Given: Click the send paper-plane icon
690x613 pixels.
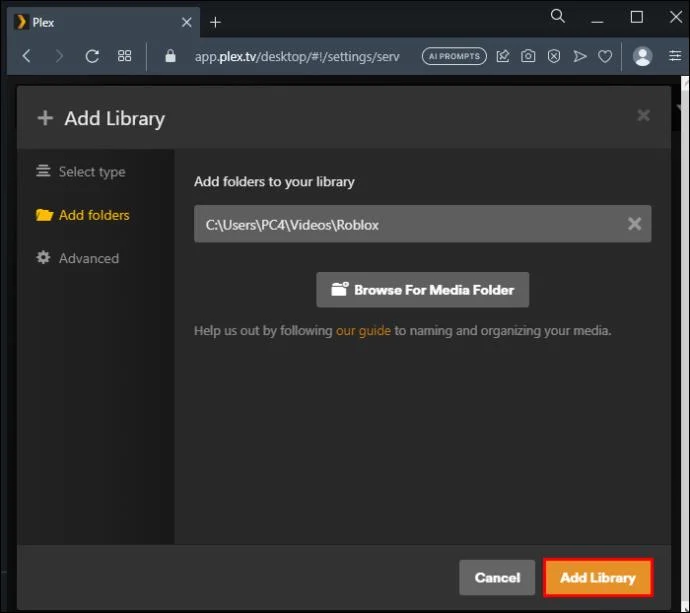Looking at the screenshot, I should [580, 56].
